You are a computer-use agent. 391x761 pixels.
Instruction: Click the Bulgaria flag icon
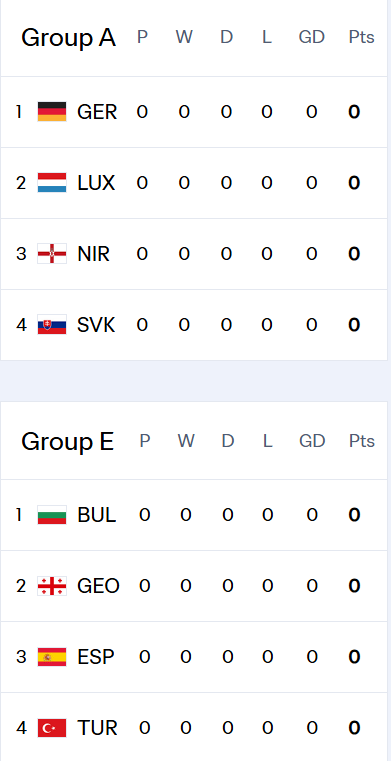(x=52, y=514)
